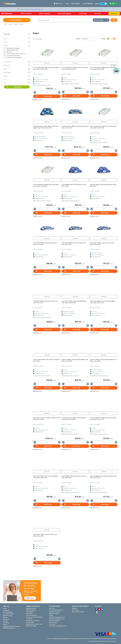
Task: Click the Sign me up button
Action: click(x=30, y=598)
